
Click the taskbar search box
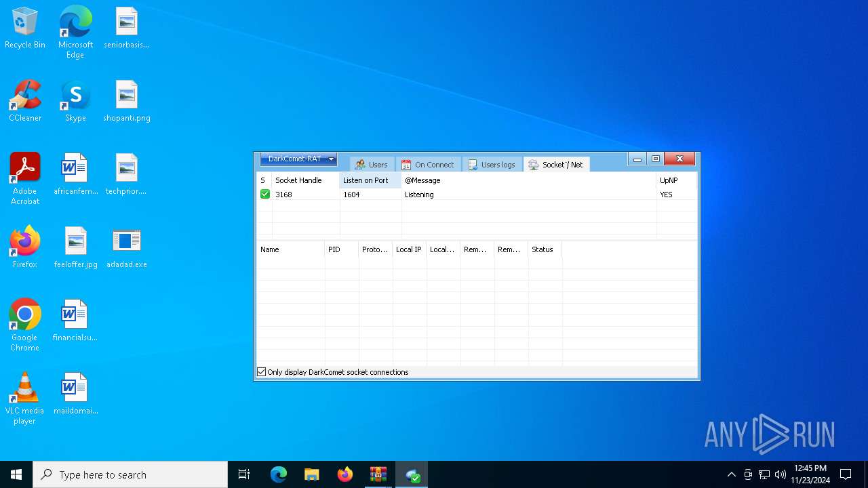coord(130,474)
